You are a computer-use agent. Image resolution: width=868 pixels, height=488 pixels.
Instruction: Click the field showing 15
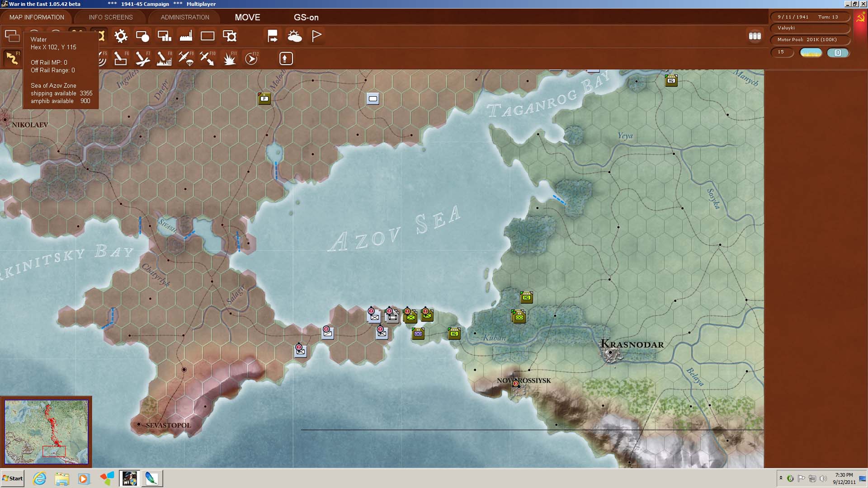tap(782, 52)
